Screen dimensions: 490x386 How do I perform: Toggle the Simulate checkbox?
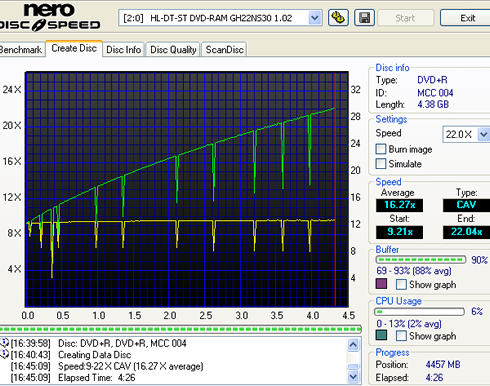click(x=381, y=164)
